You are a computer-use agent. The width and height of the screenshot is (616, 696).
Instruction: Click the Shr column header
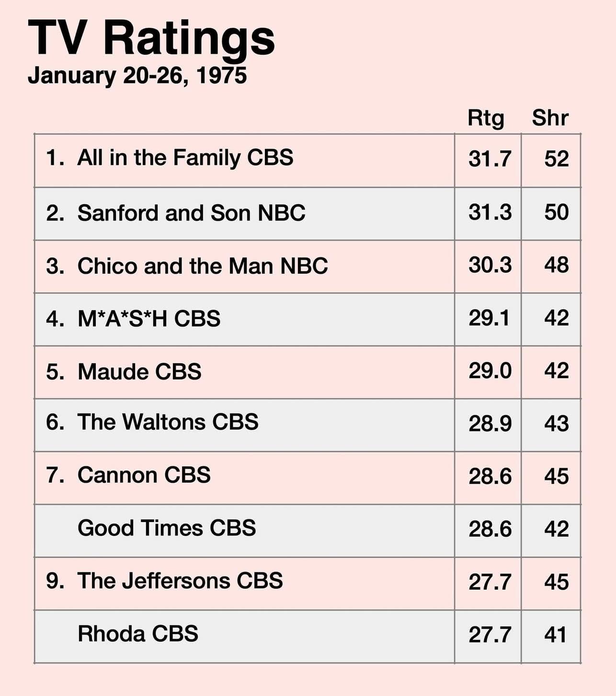(x=550, y=118)
